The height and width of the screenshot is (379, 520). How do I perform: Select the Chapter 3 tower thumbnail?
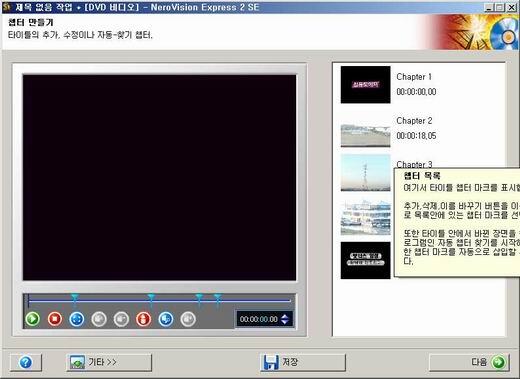coord(365,173)
